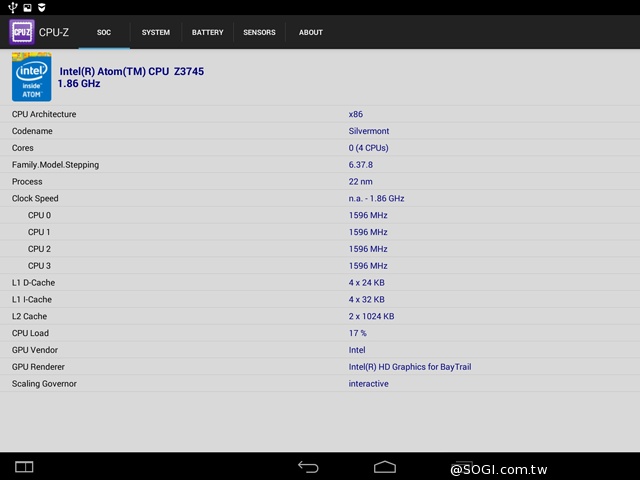Switch to the SYSTEM tab

pyautogui.click(x=155, y=32)
